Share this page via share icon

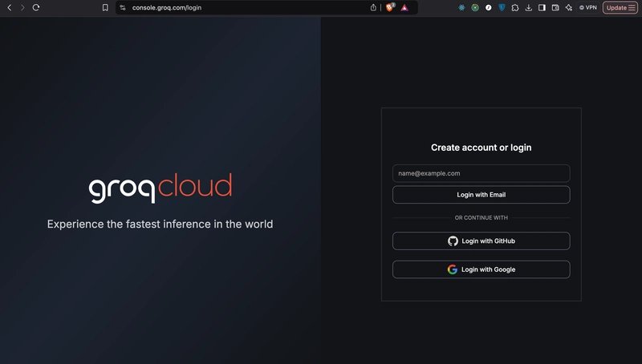pos(373,7)
